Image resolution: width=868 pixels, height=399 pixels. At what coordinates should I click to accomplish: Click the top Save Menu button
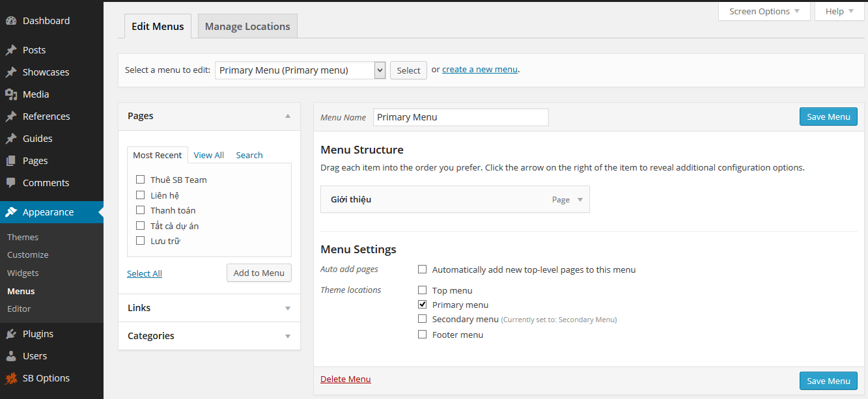pyautogui.click(x=828, y=117)
